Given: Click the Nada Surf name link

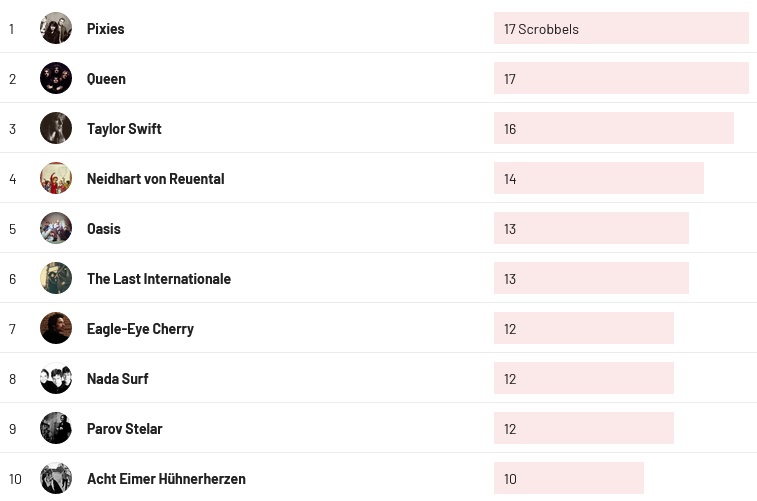Looking at the screenshot, I should 118,379.
